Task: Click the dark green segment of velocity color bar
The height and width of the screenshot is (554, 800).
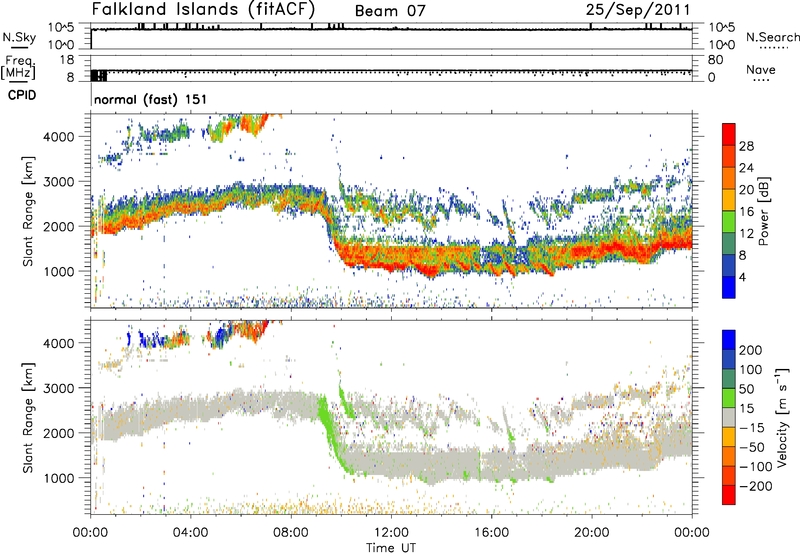Action: coord(729,379)
